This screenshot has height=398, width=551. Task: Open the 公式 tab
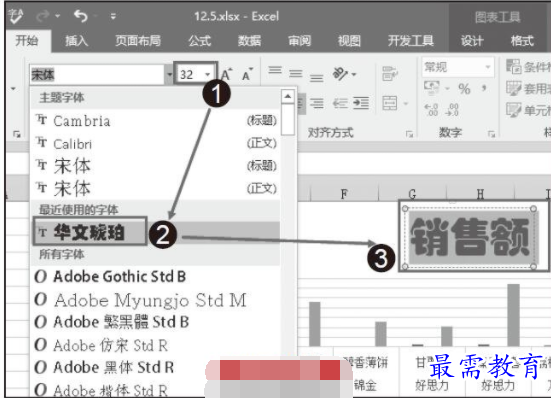click(x=200, y=41)
